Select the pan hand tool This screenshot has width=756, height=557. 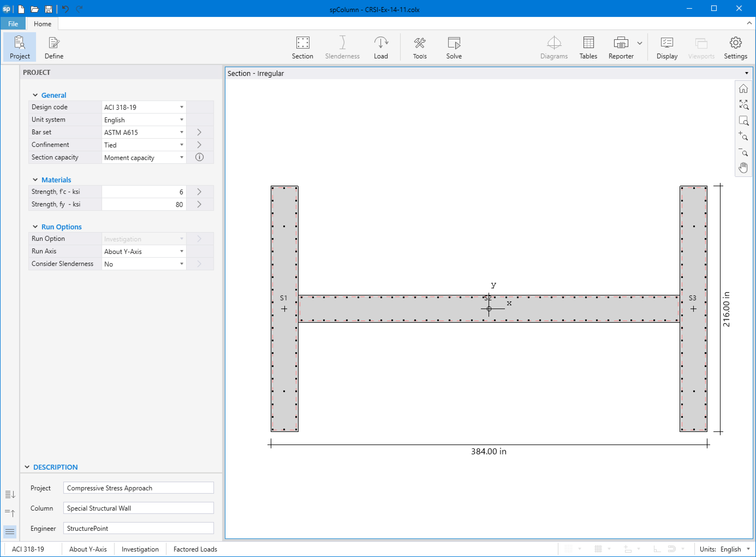(x=743, y=168)
